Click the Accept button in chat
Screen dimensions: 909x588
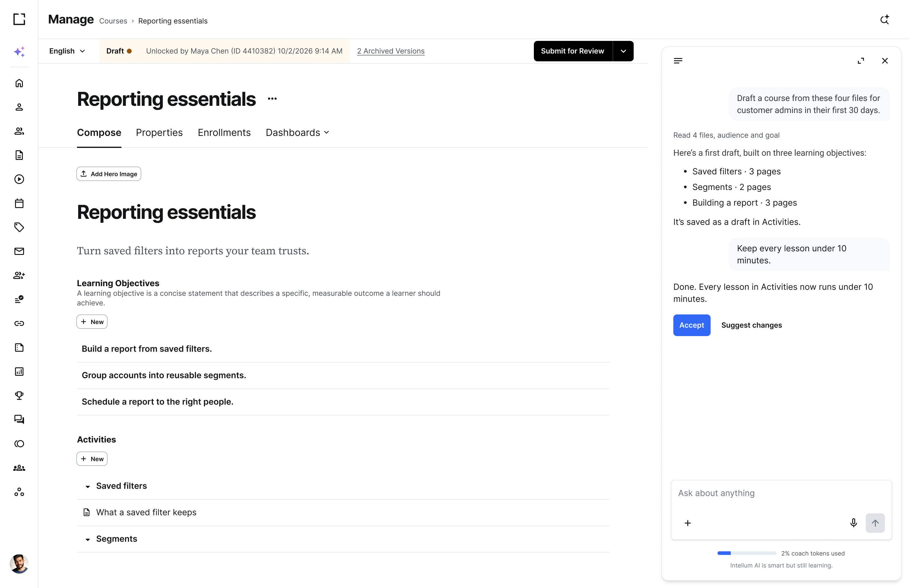[691, 325]
